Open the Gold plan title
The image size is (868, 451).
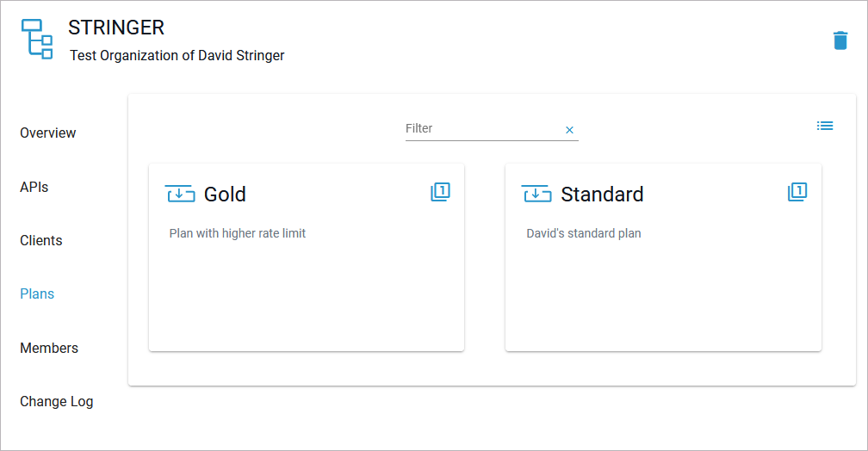[225, 195]
